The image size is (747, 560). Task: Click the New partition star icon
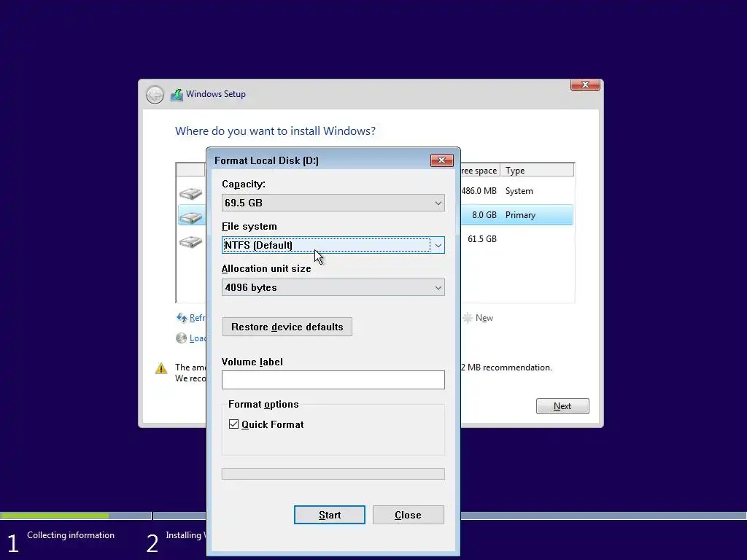pyautogui.click(x=468, y=318)
